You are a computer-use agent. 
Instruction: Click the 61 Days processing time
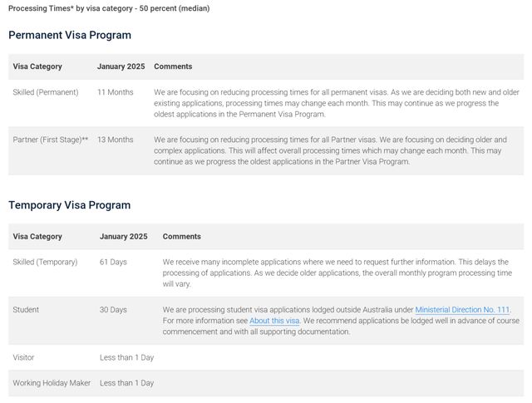point(113,262)
